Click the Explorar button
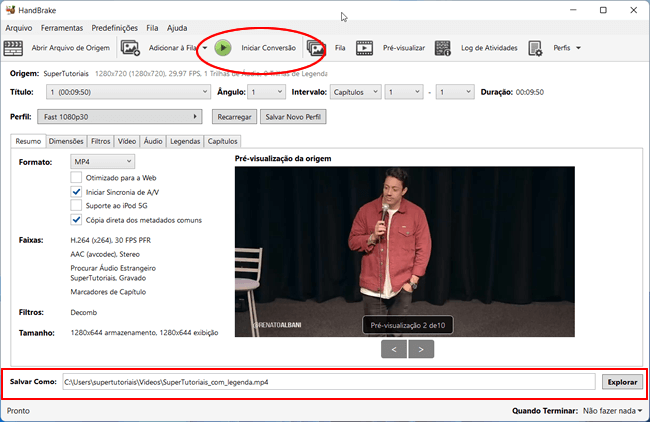 pyautogui.click(x=621, y=382)
